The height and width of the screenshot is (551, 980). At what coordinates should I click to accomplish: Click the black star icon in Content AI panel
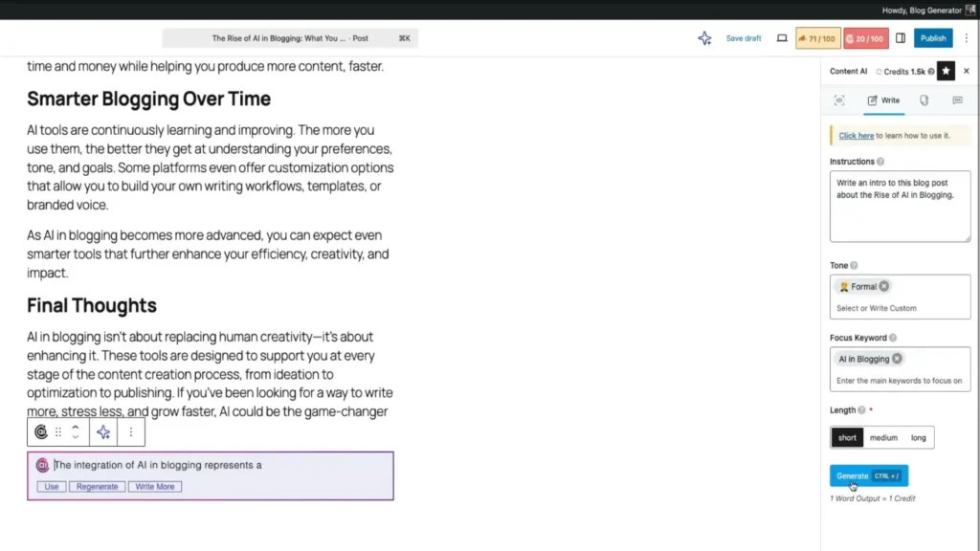coord(946,72)
